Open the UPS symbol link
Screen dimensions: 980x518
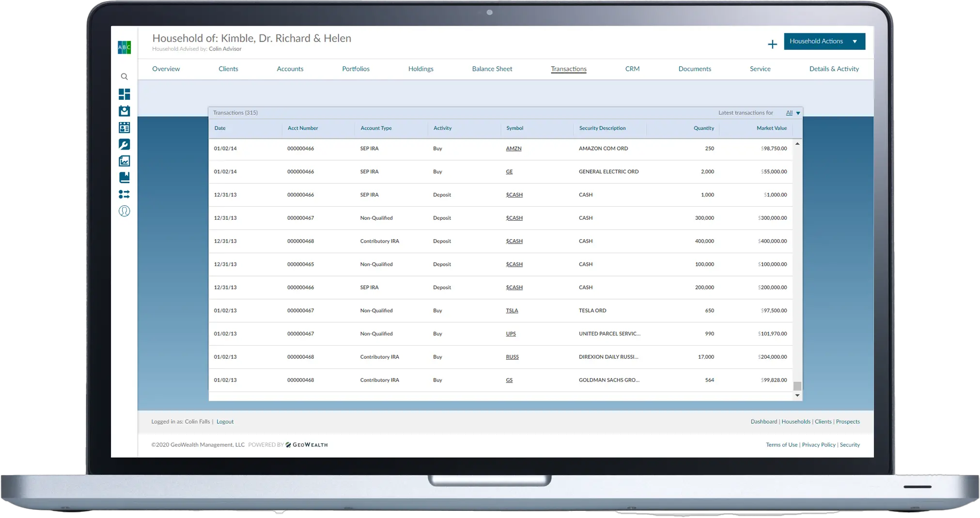(511, 334)
